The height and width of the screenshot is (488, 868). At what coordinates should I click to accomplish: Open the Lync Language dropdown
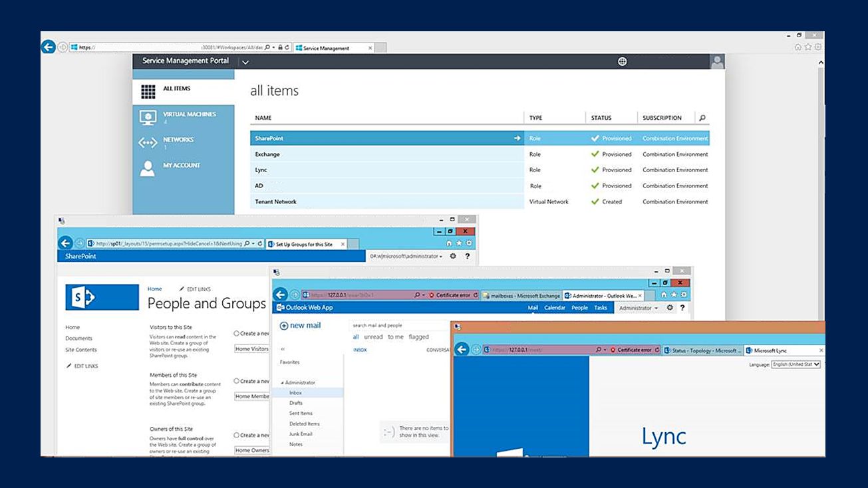(x=796, y=364)
